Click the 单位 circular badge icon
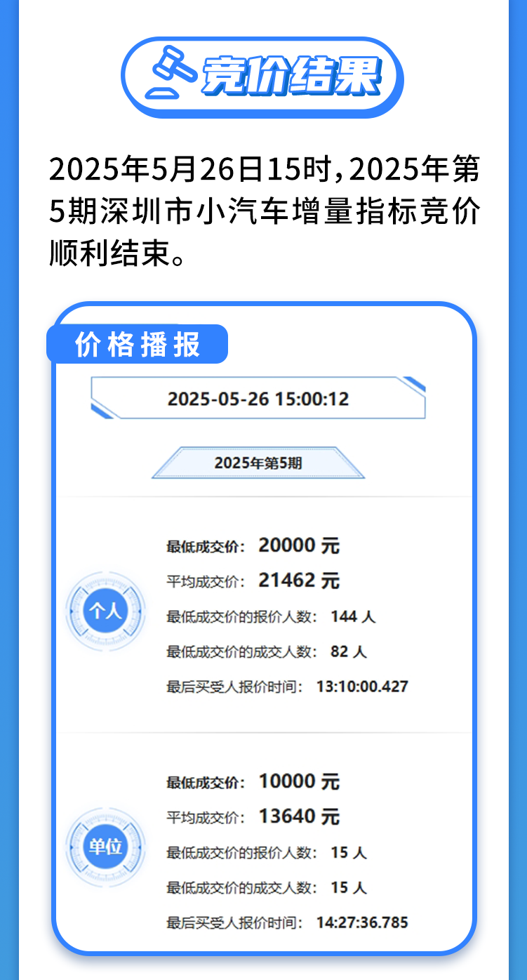Viewport: 527px width, 980px height. pyautogui.click(x=105, y=847)
